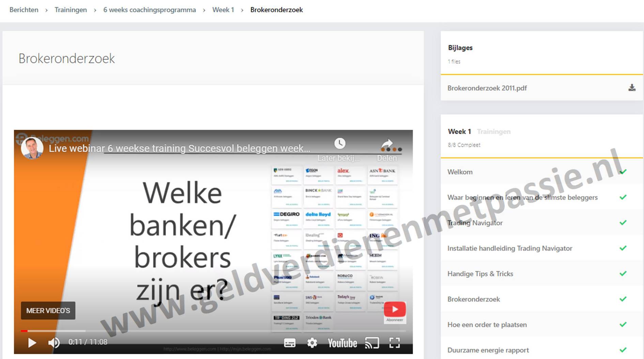Image resolution: width=644 pixels, height=359 pixels.
Task: Open video settings gear icon
Action: pyautogui.click(x=312, y=343)
